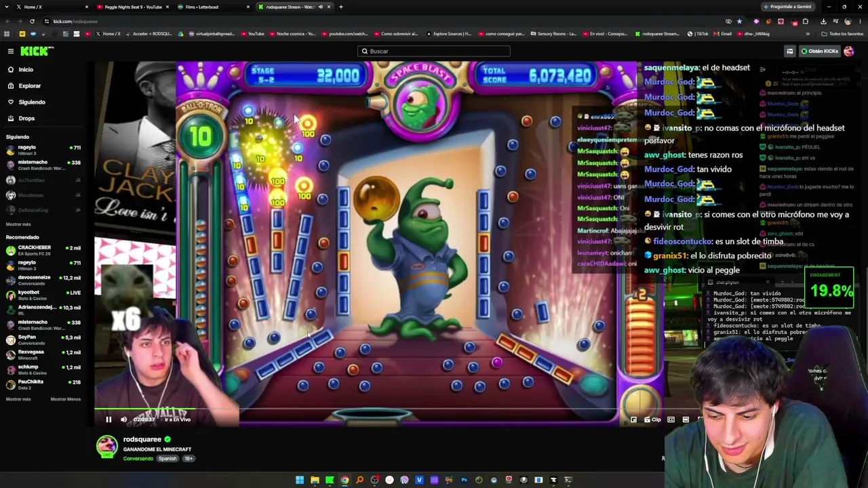
Task: Open the user profile avatar menu
Action: (849, 52)
